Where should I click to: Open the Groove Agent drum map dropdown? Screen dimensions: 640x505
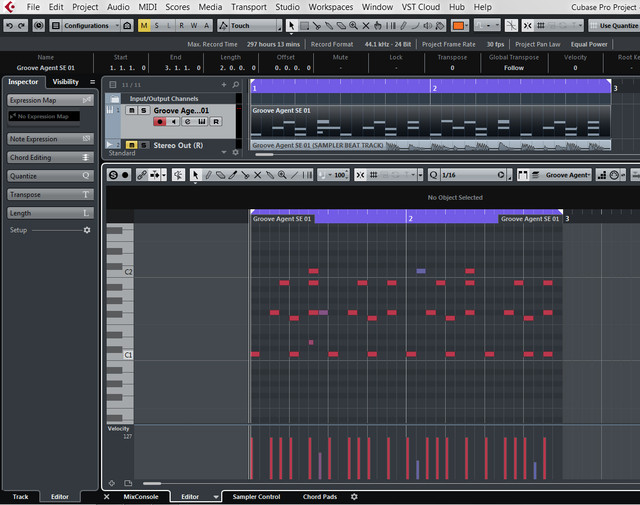567,175
